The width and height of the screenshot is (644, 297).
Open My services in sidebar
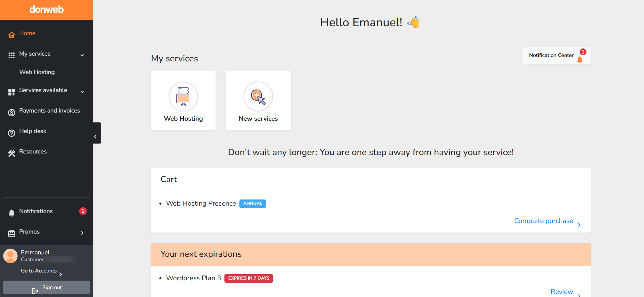tap(35, 54)
